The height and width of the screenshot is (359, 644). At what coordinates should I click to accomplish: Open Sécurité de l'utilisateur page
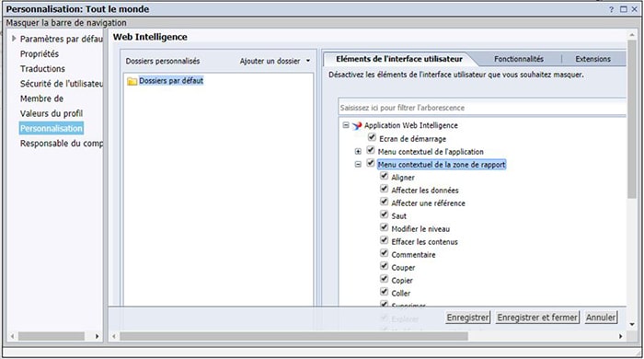point(62,84)
